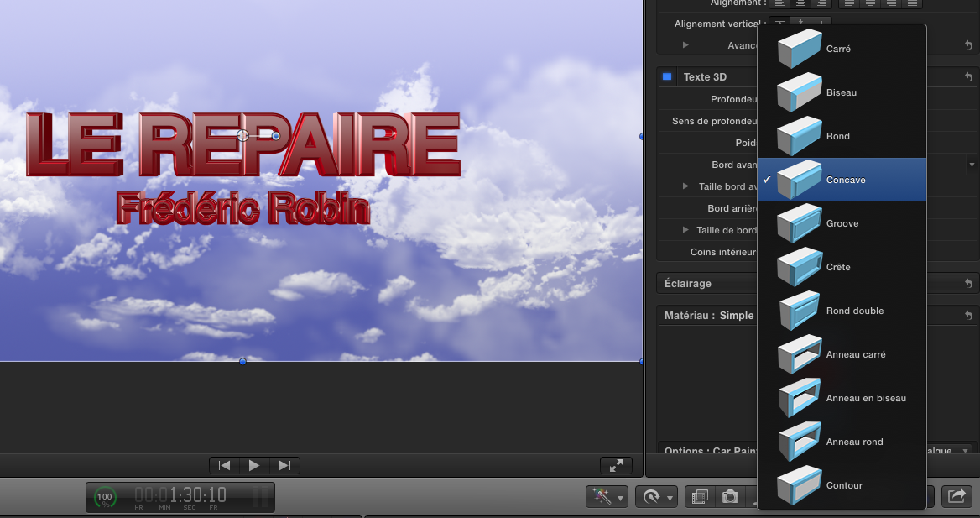This screenshot has height=518, width=980.
Task: Select the LE REPAIRE 3D title
Action: (243, 144)
